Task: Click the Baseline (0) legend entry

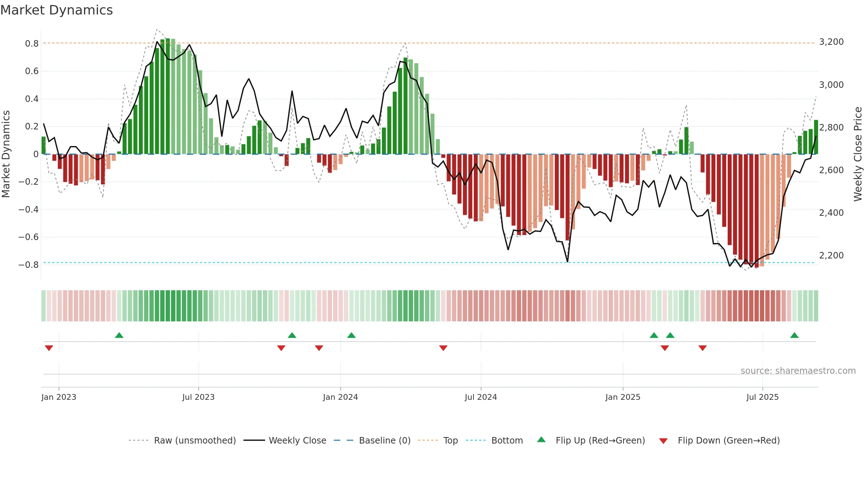Action: pos(372,440)
